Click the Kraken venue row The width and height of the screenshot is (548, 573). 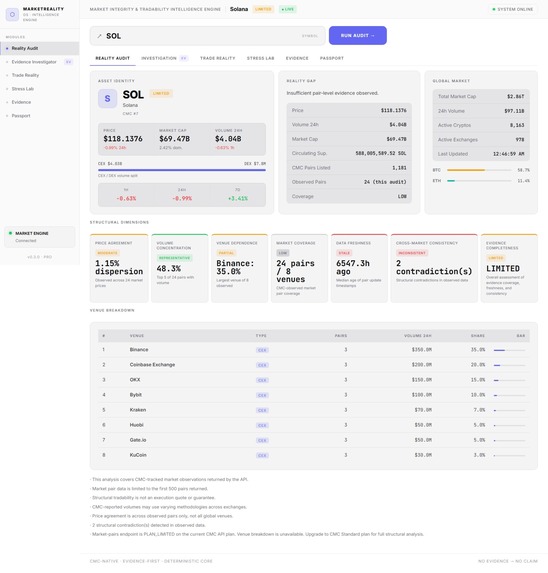(x=314, y=410)
